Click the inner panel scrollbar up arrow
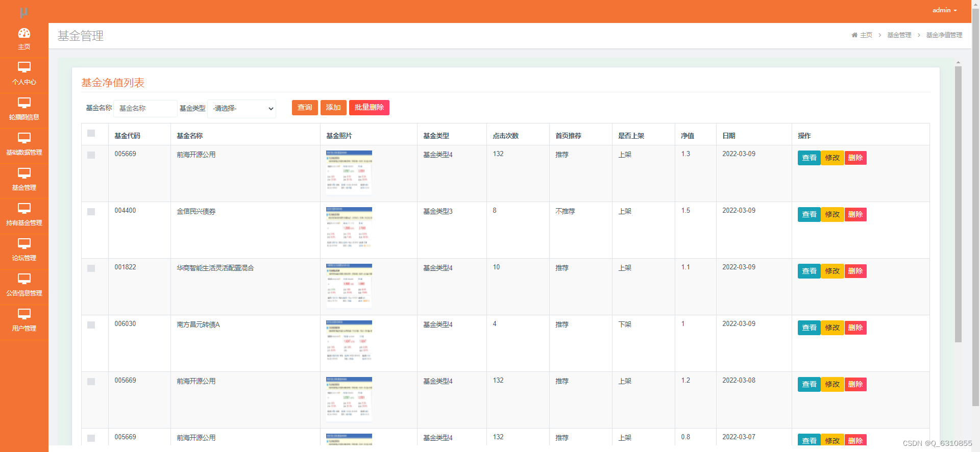The width and height of the screenshot is (980, 452). point(958,62)
